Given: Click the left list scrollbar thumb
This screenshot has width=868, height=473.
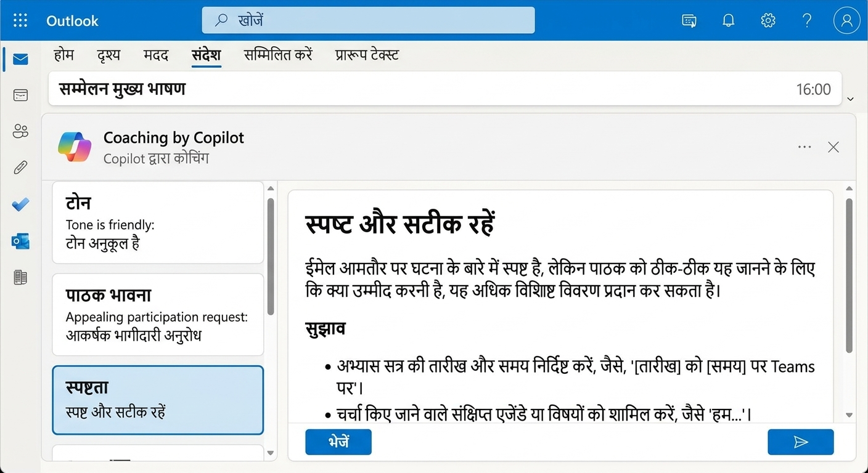Looking at the screenshot, I should tap(270, 256).
